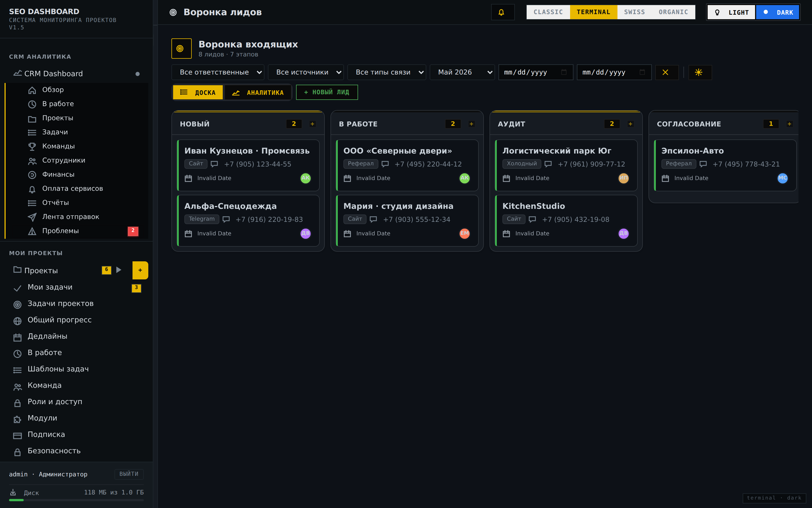Click the first mm/dd/yyyy date field
This screenshot has height=508, width=812.
pyautogui.click(x=535, y=72)
